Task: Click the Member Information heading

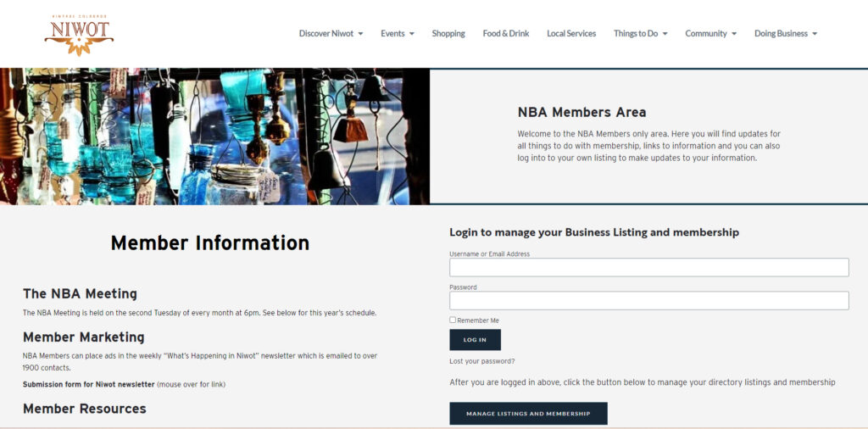Action: coord(210,243)
